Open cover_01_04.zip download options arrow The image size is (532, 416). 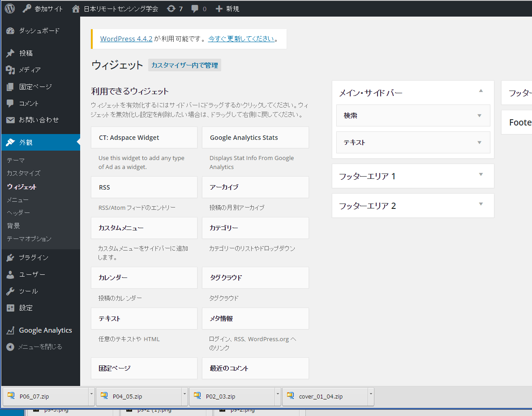(371, 396)
